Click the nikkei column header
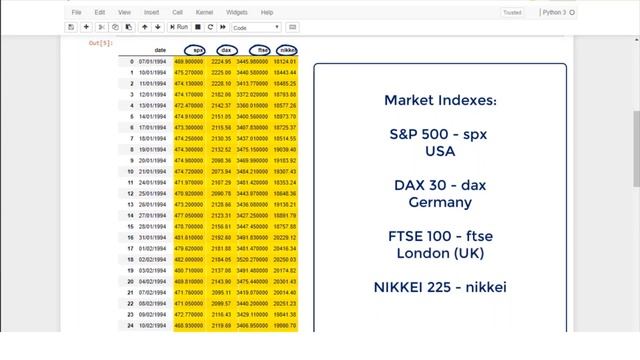Screen dimensions: 640x360 288,50
